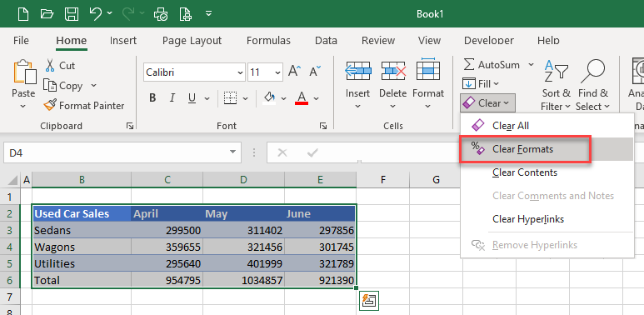Viewport: 644px width, 315px height.
Task: Open the Paste options arrow
Action: coord(23,106)
